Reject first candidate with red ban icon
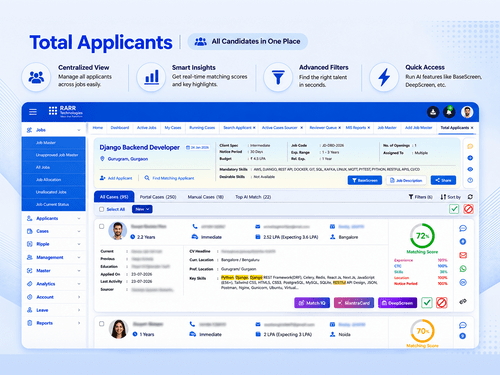This screenshot has height=375, width=500. coord(441,303)
